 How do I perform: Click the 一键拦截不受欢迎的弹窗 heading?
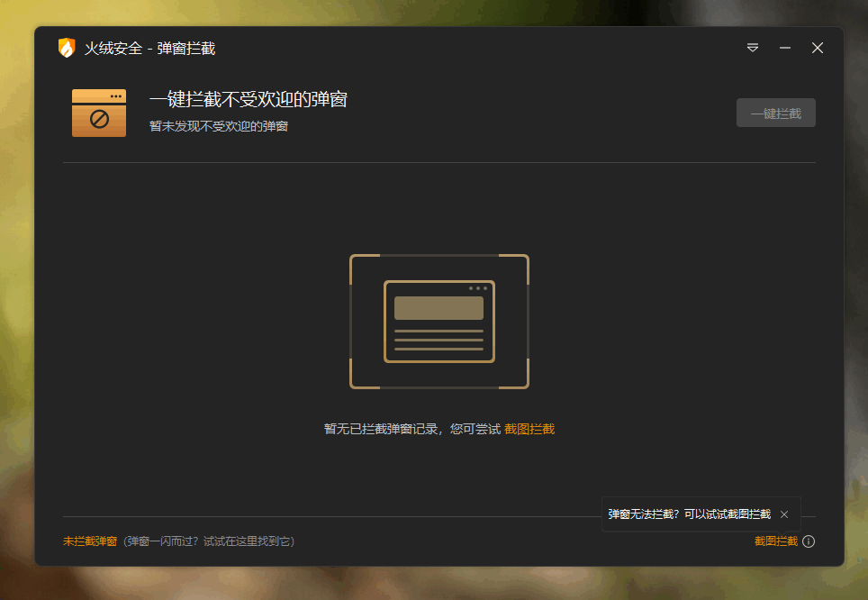coord(248,100)
